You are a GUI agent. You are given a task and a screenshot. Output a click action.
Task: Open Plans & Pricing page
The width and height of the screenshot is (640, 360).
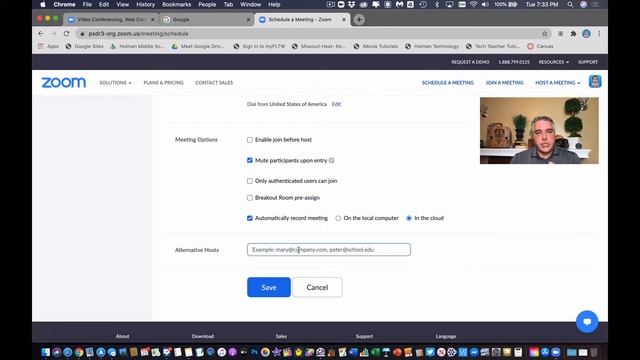[163, 82]
